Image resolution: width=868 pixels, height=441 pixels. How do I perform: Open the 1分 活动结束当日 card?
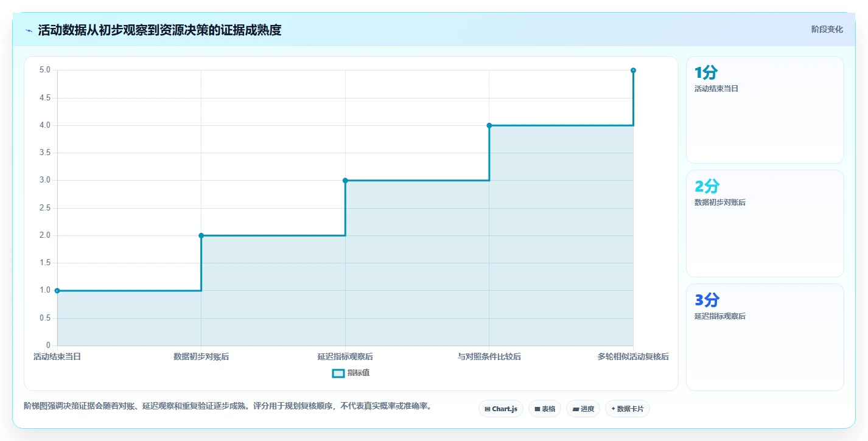(x=765, y=109)
